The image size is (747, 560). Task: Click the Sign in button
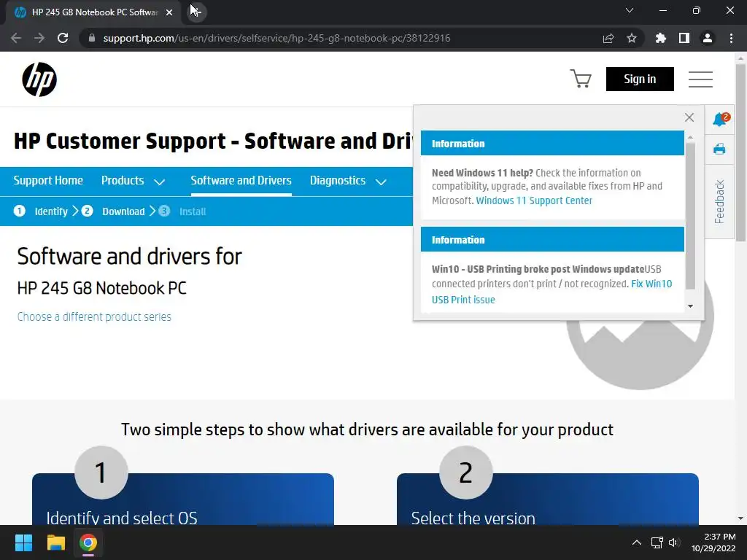(x=640, y=79)
